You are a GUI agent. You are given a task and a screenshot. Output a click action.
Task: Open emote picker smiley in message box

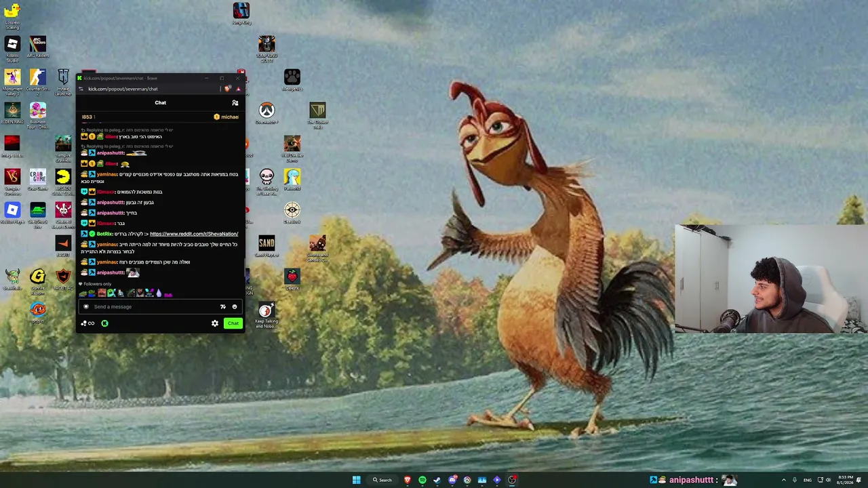(x=235, y=307)
